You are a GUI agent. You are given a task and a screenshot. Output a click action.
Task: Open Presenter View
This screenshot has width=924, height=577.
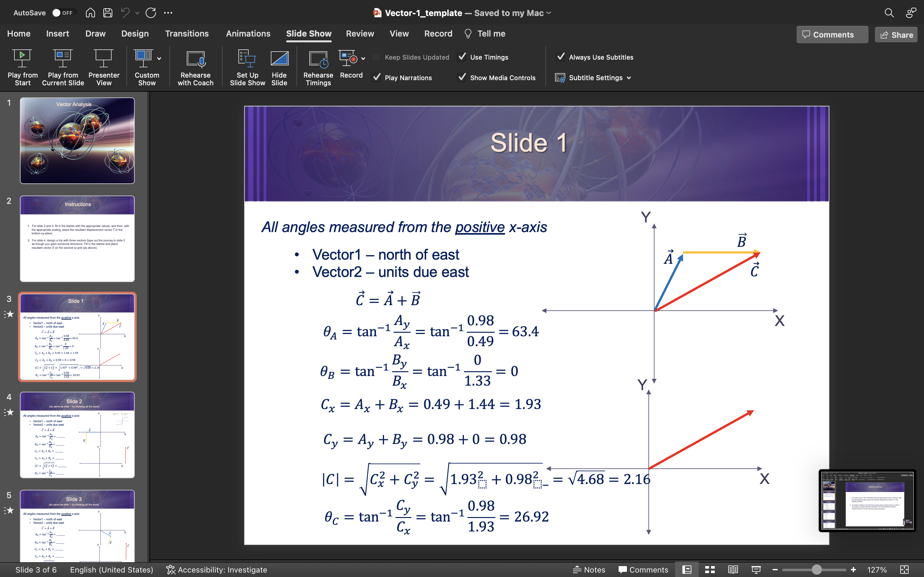pyautogui.click(x=104, y=67)
